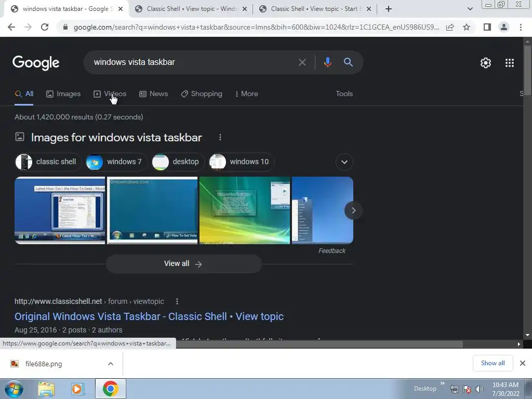Filter images by desktop chip

(178, 162)
